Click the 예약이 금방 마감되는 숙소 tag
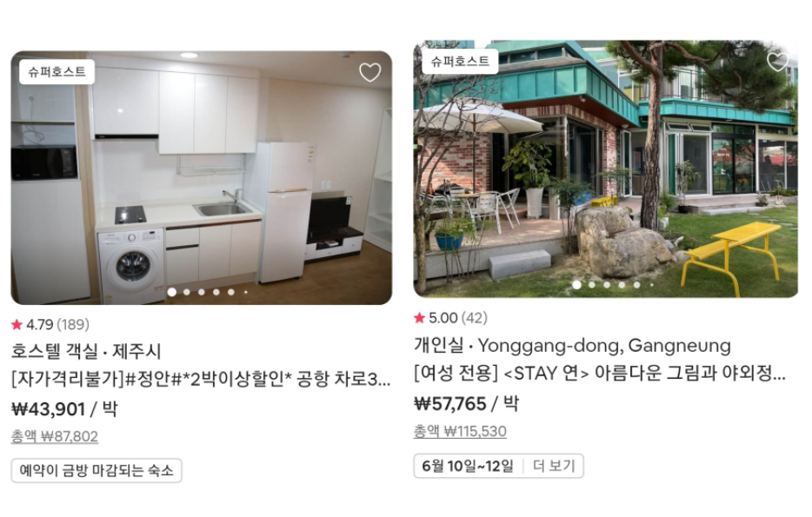 (x=97, y=470)
